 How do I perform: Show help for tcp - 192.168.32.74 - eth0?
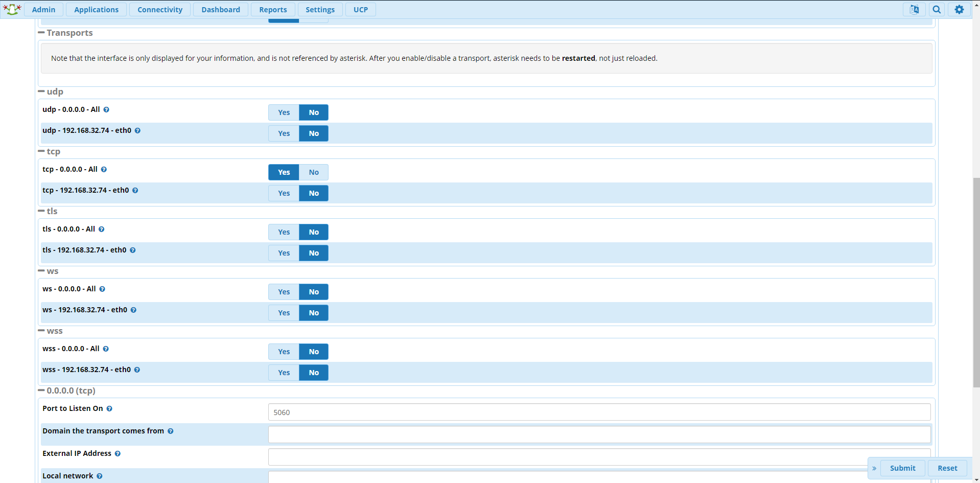(135, 190)
